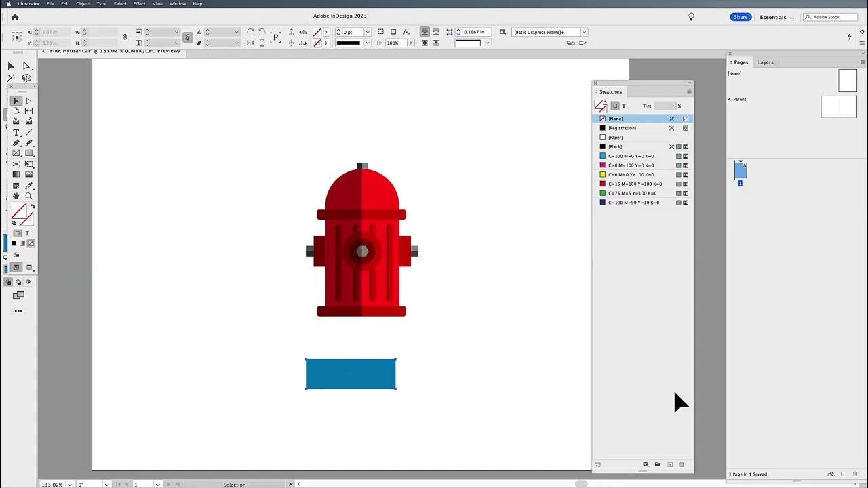Open the zoom level 133.02% dropdown
The image size is (868, 488).
point(69,485)
